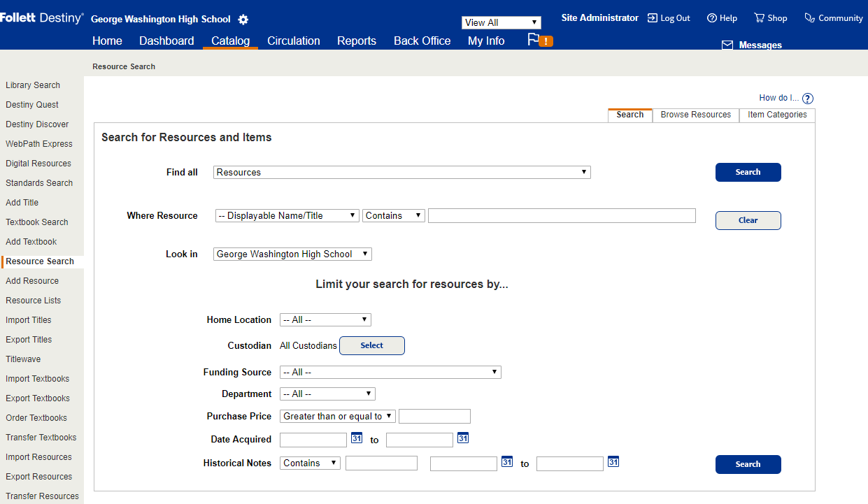Screen dimensions: 868x504
Task: Open the Messages envelope icon
Action: coord(727,45)
